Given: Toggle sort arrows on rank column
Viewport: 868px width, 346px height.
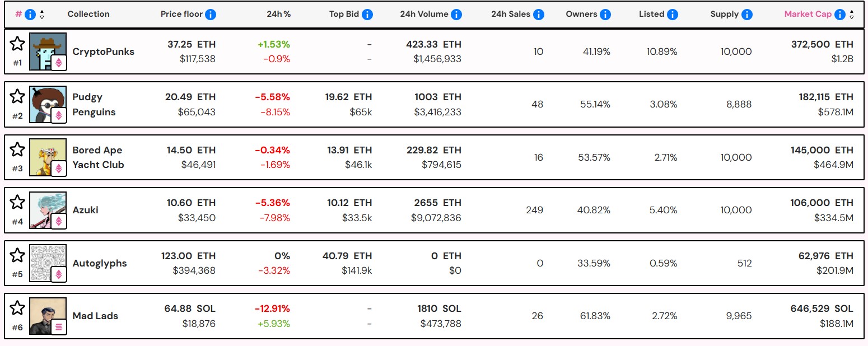Looking at the screenshot, I should pos(42,15).
